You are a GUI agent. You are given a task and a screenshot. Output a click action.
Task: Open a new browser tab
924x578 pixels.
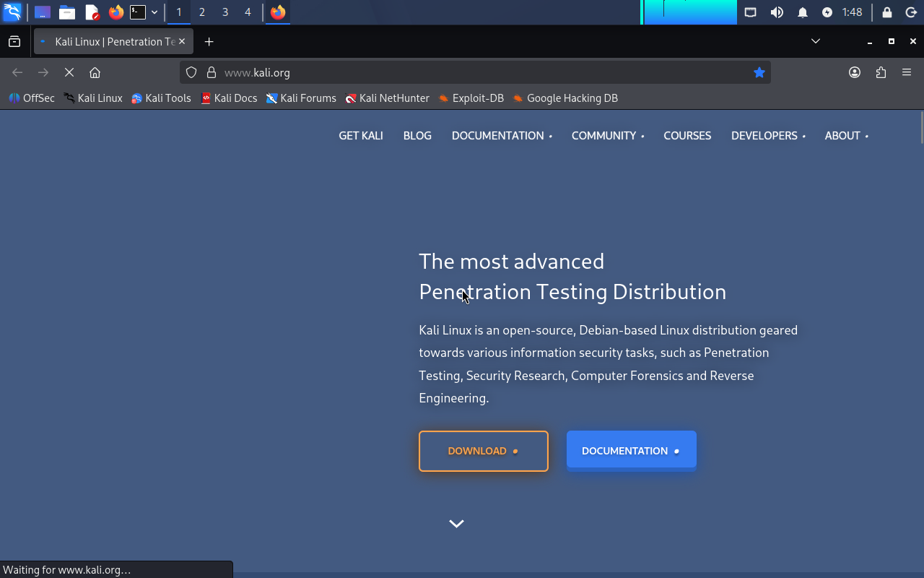pos(209,42)
